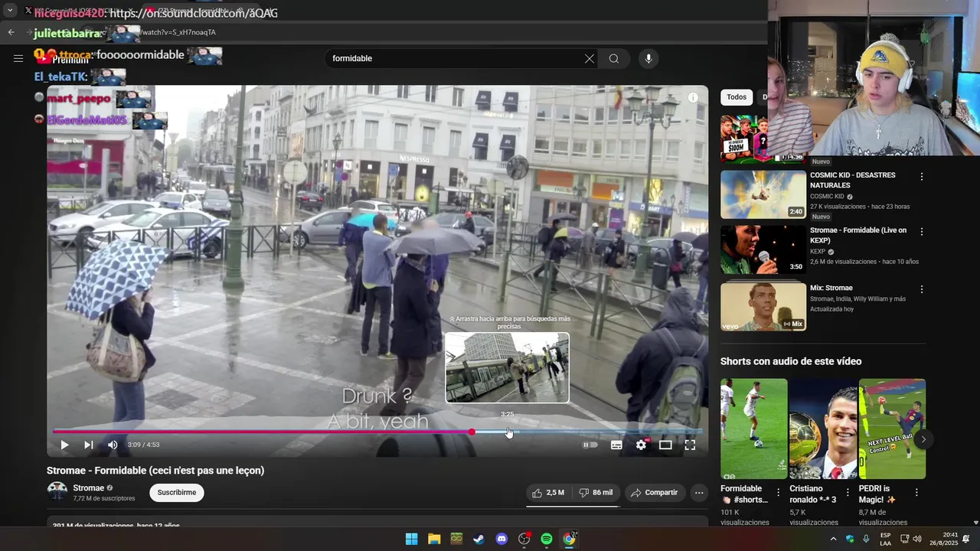The height and width of the screenshot is (551, 980).
Task: Open the COSMIC KID - DESASTRES NATURALES title
Action: (x=853, y=181)
